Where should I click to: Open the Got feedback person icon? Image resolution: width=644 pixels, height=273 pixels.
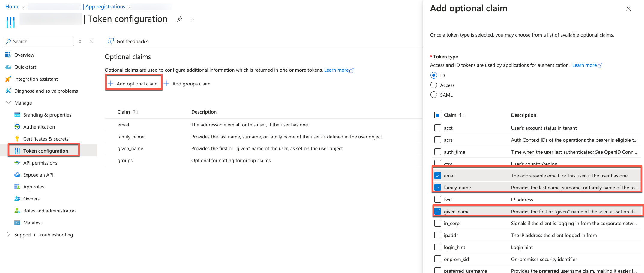[111, 41]
